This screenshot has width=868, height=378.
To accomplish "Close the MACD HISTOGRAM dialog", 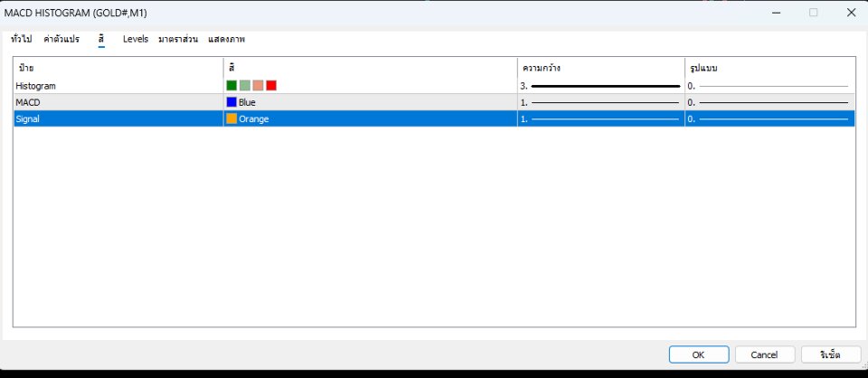I will click(x=851, y=12).
